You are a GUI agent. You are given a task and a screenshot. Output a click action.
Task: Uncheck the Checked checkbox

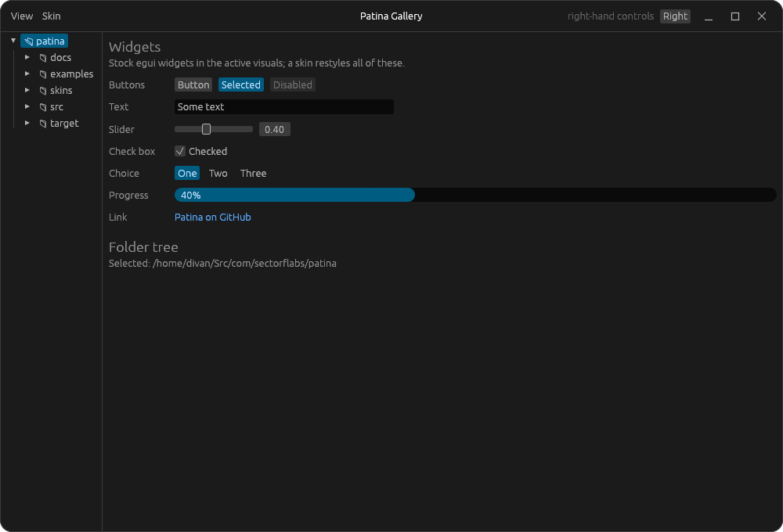[180, 151]
